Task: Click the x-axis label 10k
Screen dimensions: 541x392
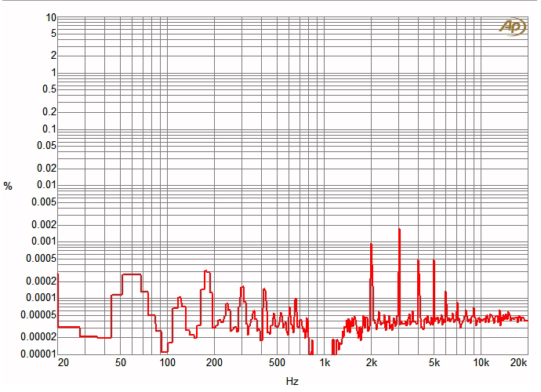Action: click(481, 363)
